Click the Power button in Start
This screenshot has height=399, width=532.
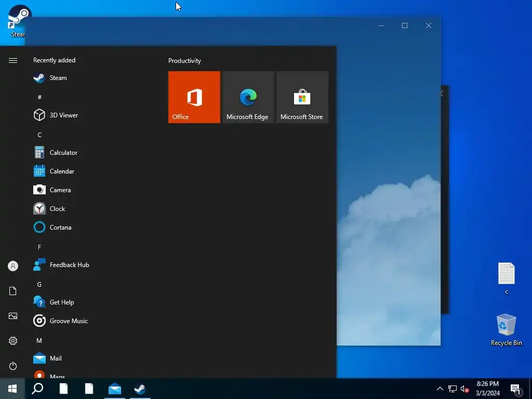coord(13,366)
